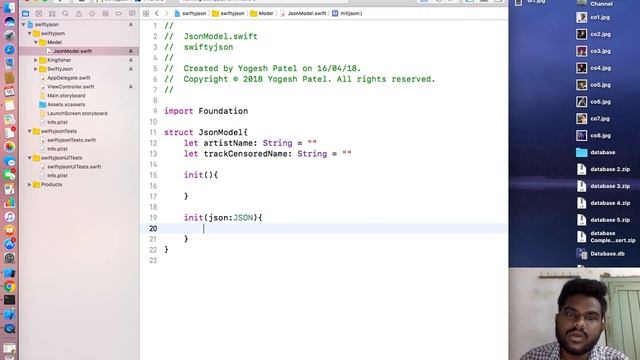Select co8.jpg on desktop
640x360 pixels.
[593, 136]
